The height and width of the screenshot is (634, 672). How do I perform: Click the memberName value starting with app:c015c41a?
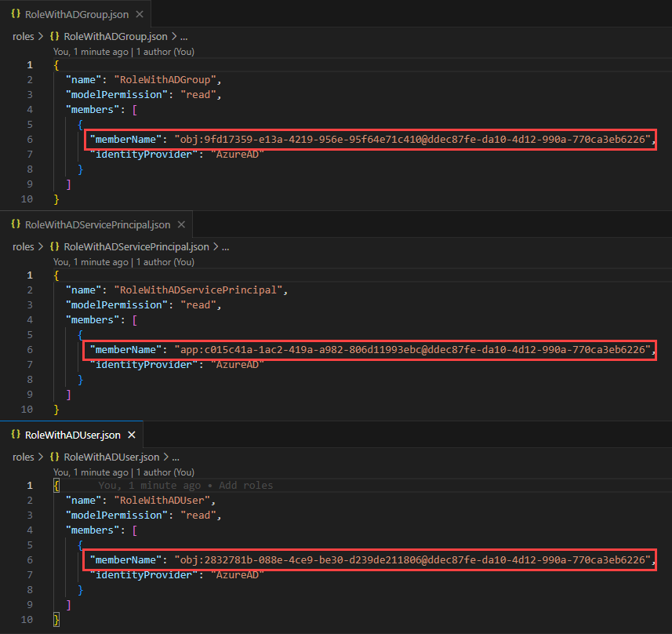click(412, 350)
